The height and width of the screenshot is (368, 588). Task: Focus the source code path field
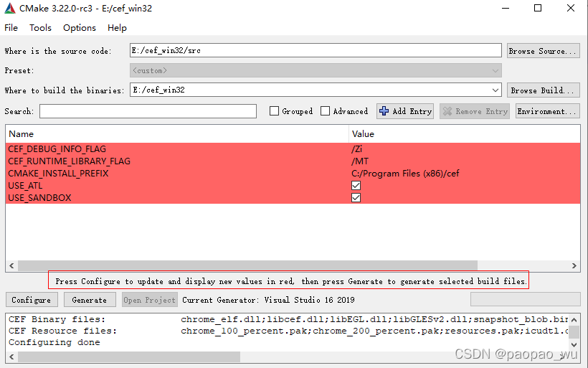316,50
